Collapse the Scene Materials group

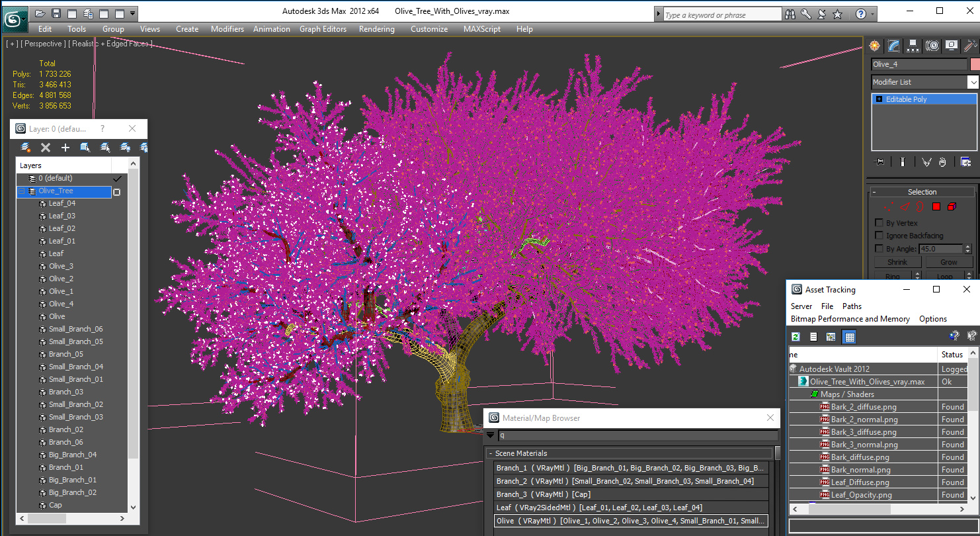(491, 453)
